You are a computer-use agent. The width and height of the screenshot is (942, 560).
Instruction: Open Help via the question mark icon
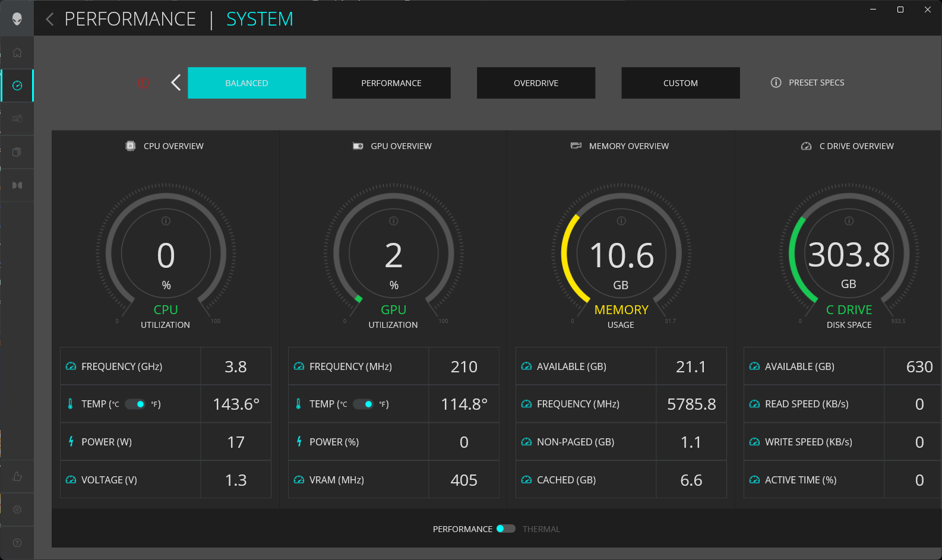[17, 543]
